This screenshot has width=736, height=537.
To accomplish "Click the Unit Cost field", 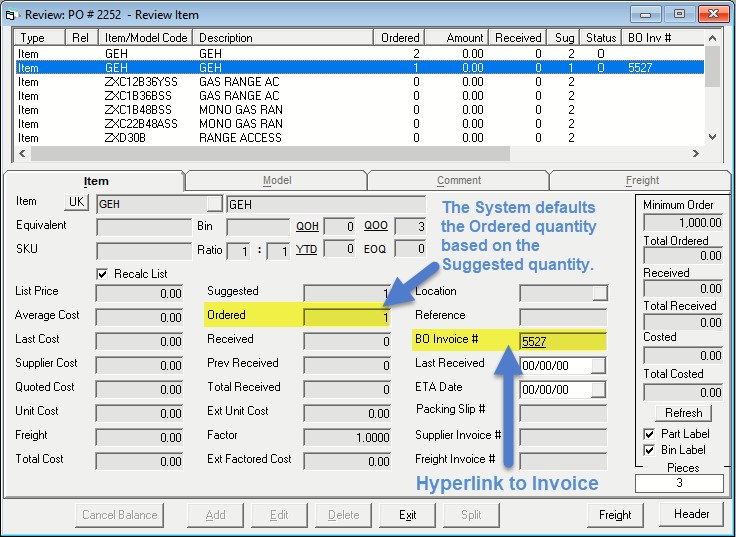I will point(139,413).
